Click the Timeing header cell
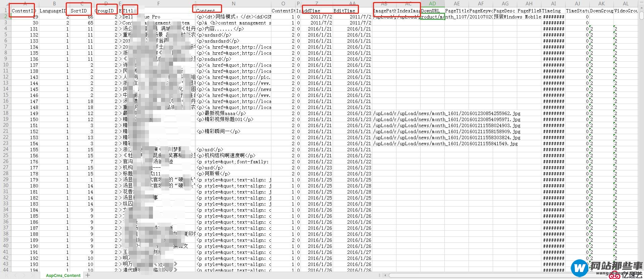 [x=553, y=10]
